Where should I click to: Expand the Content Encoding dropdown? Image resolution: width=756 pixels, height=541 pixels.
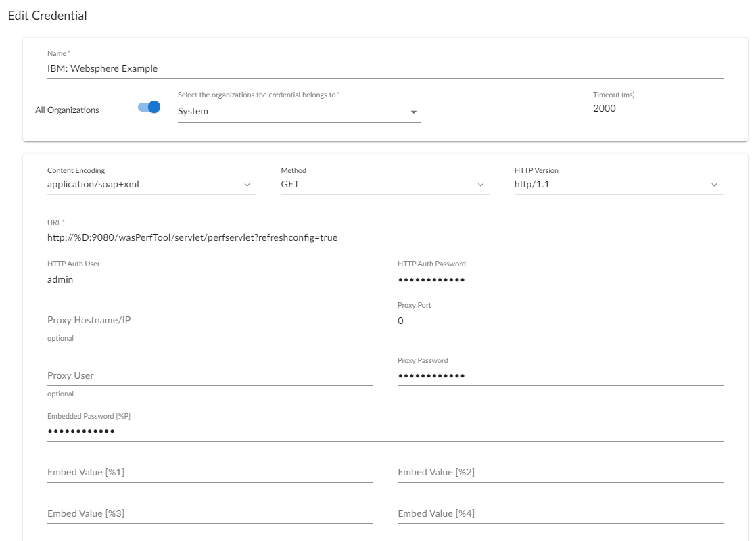[151, 184]
